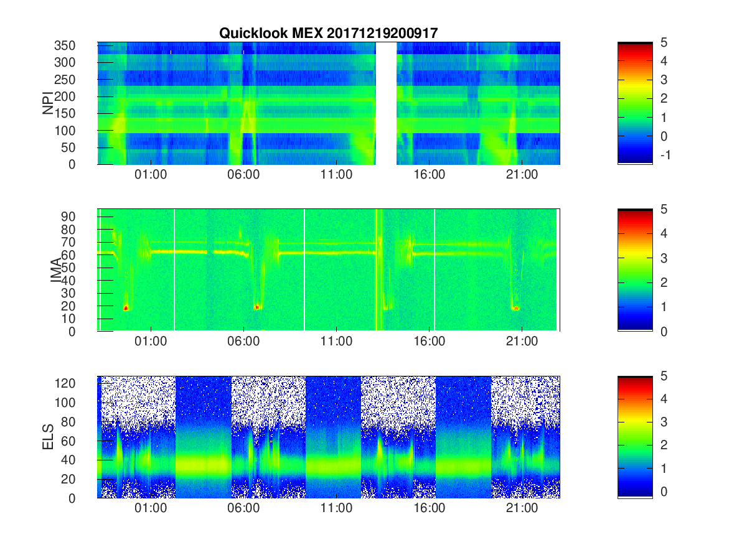Click inside the IMA spectrogram panel

click(x=329, y=270)
